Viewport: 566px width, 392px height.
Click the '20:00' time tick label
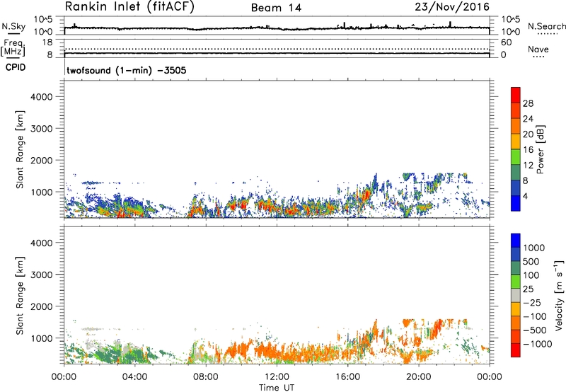click(419, 377)
